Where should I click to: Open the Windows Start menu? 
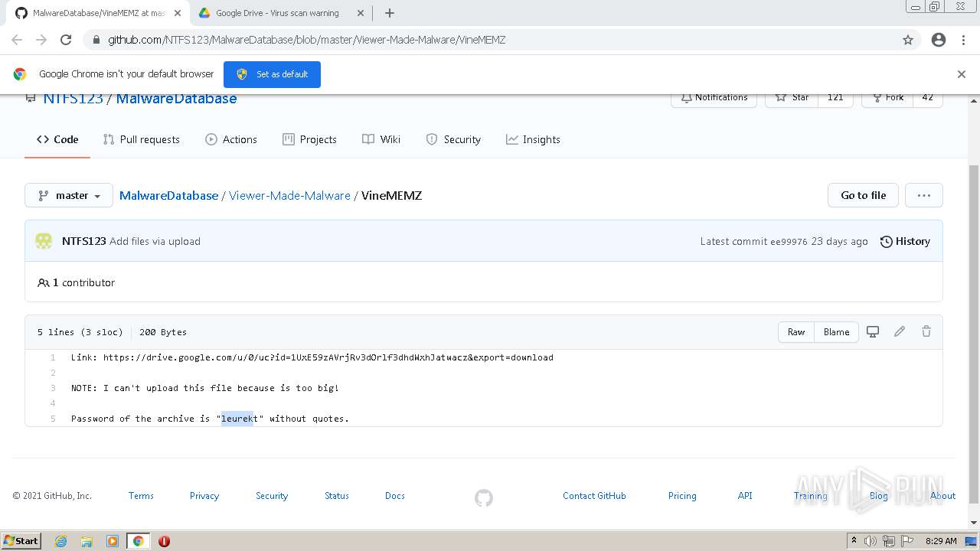[x=21, y=540]
